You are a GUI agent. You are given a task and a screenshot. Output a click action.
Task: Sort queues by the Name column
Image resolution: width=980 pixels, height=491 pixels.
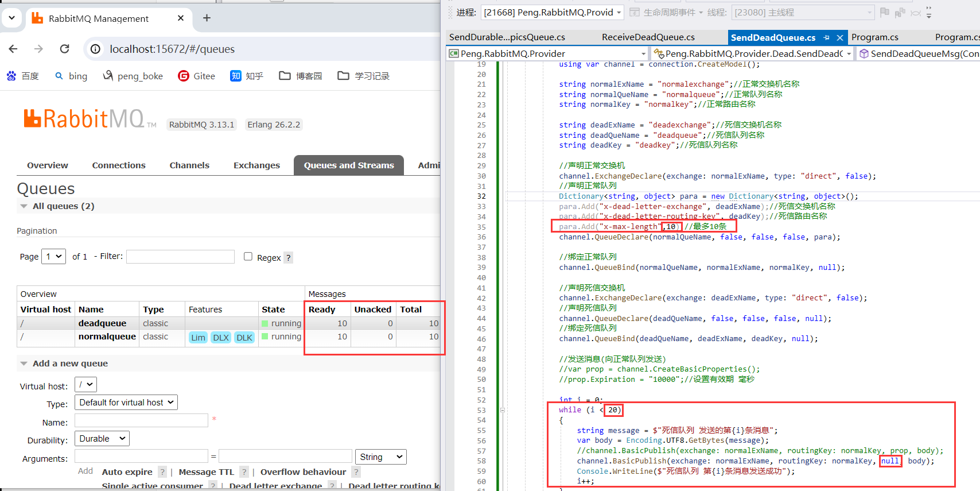pos(91,310)
